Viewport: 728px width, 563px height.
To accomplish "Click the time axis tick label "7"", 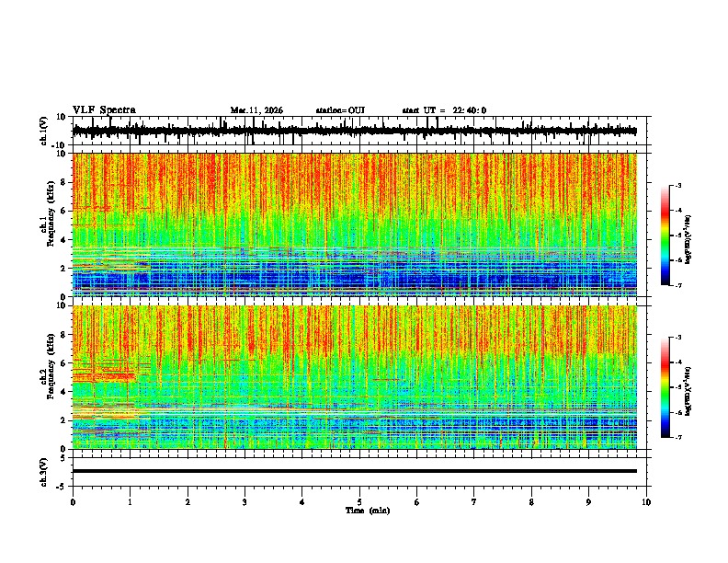I will tap(474, 502).
